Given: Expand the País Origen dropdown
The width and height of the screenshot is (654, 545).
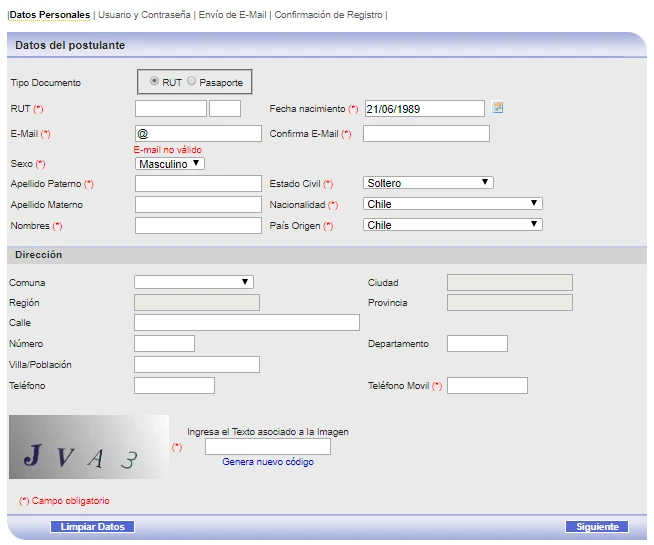Looking at the screenshot, I should (x=453, y=225).
